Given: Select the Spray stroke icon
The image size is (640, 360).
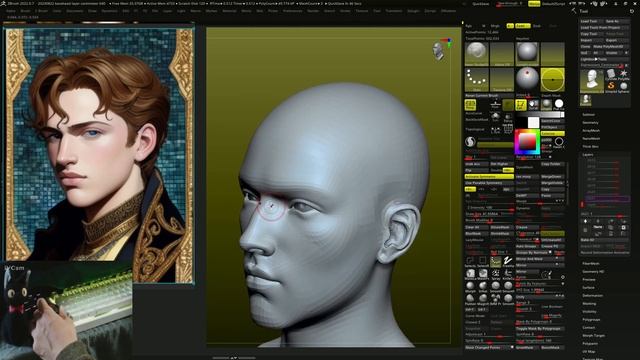Looking at the screenshot, I should 496,274.
